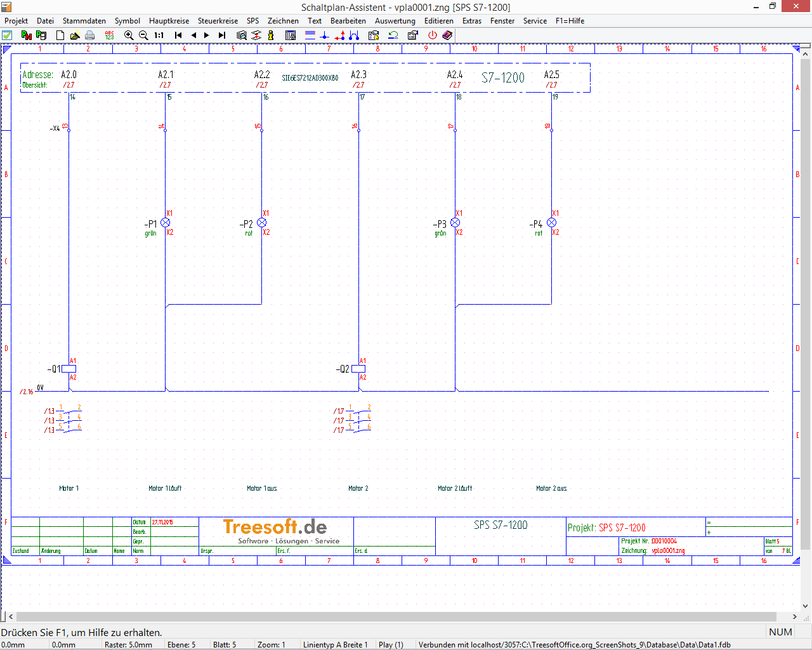Click vertical scrollbar down arrow
812x650 pixels.
click(x=806, y=606)
